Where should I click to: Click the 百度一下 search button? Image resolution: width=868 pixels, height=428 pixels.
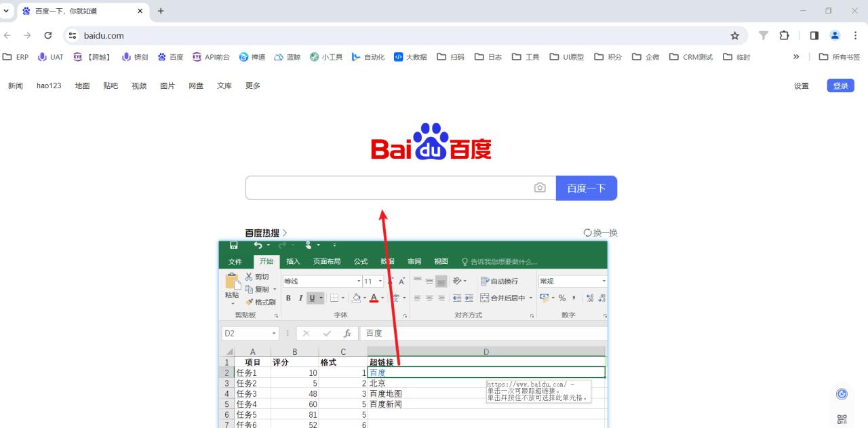[587, 188]
